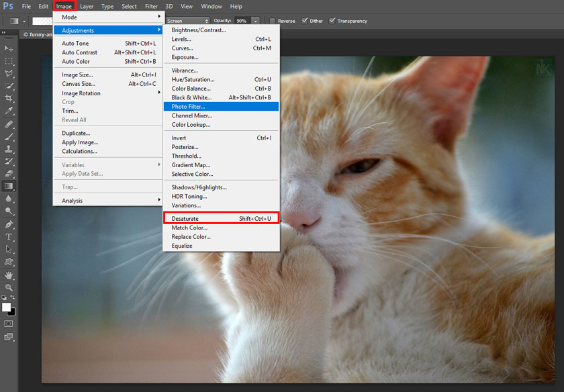Select the Brush tool
This screenshot has height=392, width=564.
pos(9,137)
